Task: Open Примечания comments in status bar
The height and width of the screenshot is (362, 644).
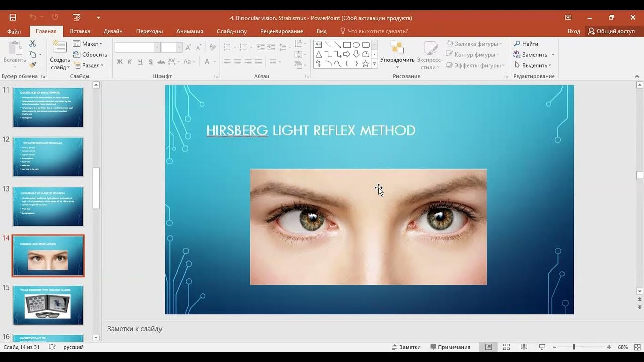Action: 450,347
